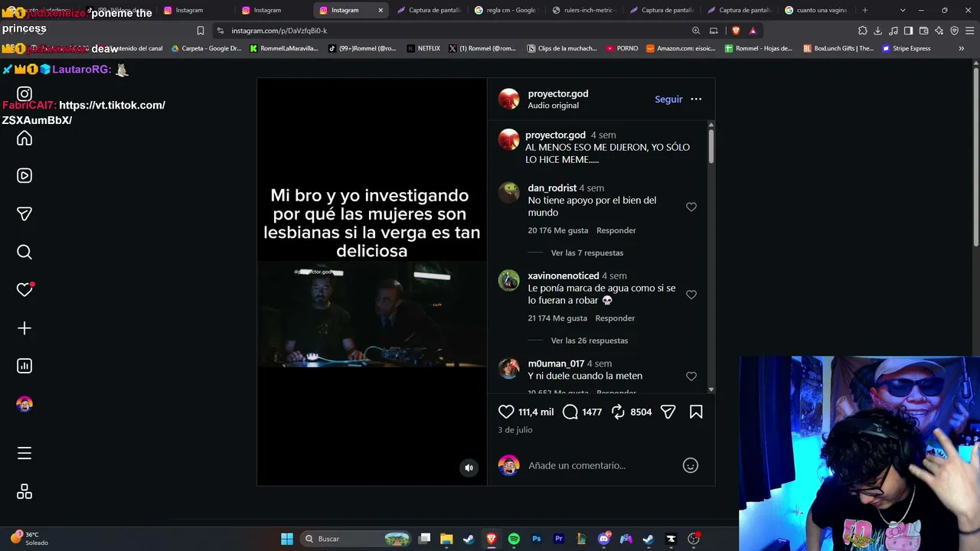
Task: Open the 'Stripe Express' bookmark
Action: coord(906,48)
